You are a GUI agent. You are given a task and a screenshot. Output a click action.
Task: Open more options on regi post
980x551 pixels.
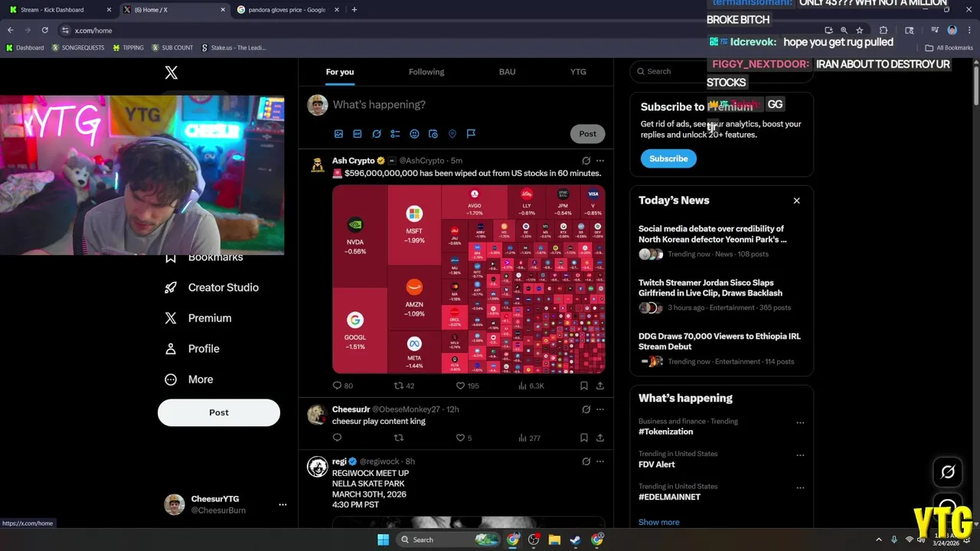pos(600,461)
